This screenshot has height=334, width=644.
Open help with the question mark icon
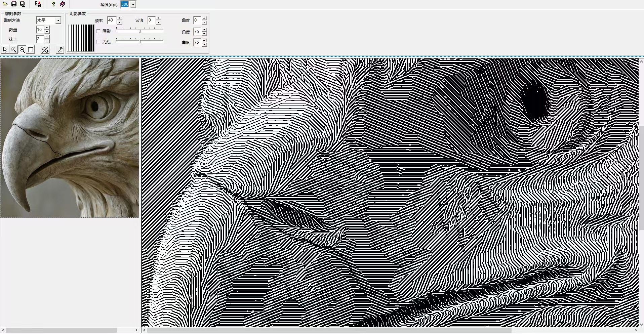click(53, 4)
